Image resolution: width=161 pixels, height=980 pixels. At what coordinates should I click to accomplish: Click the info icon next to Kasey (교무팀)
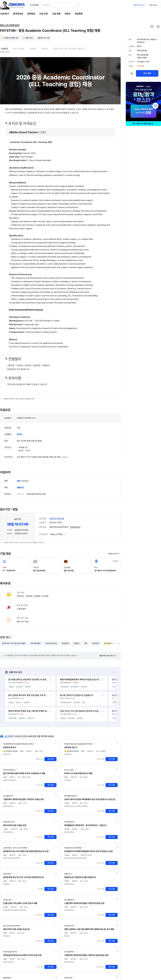click(x=64, y=534)
